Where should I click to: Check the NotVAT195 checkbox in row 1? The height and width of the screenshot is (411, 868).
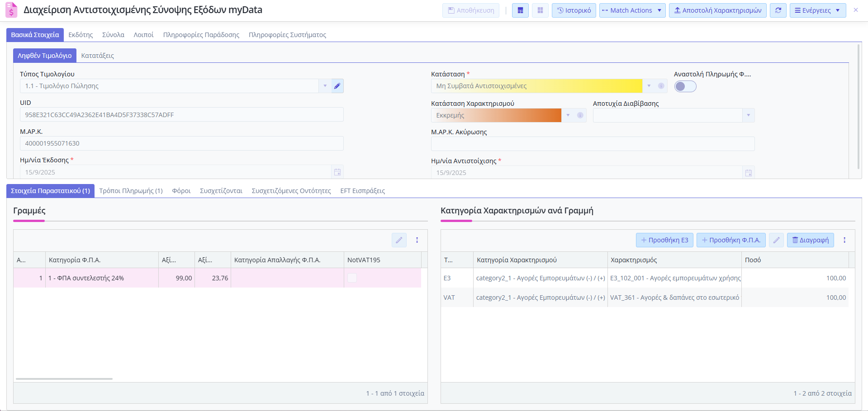(352, 278)
